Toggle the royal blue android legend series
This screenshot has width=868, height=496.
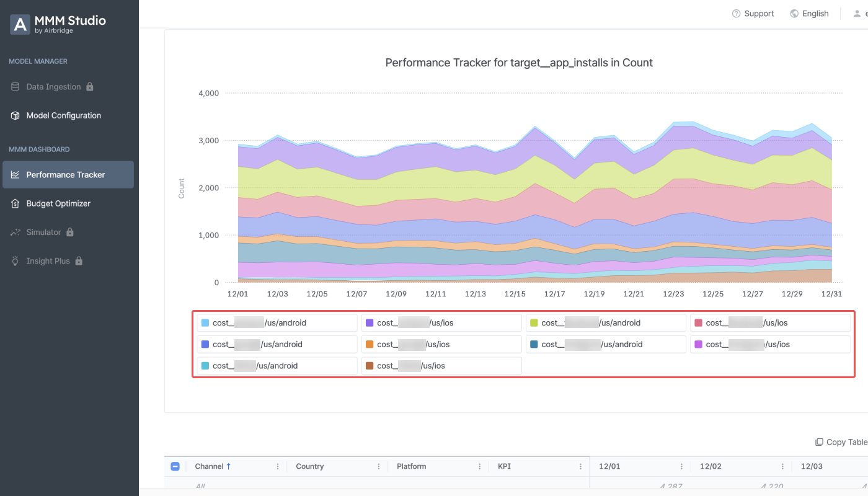click(x=277, y=344)
